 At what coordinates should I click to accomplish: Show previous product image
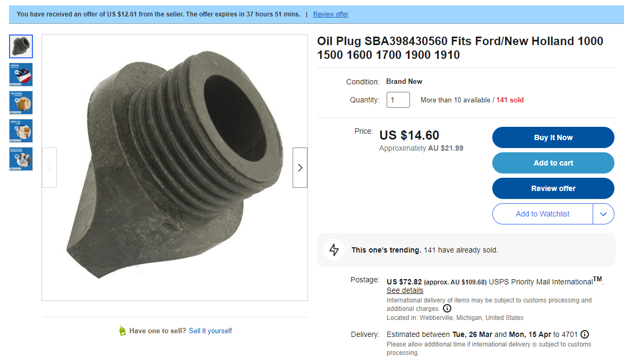(49, 168)
